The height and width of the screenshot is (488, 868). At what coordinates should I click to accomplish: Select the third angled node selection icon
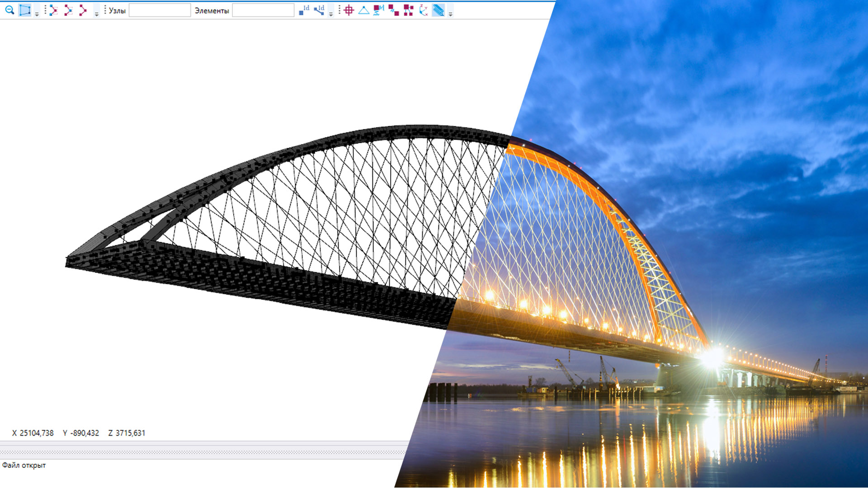pos(83,10)
